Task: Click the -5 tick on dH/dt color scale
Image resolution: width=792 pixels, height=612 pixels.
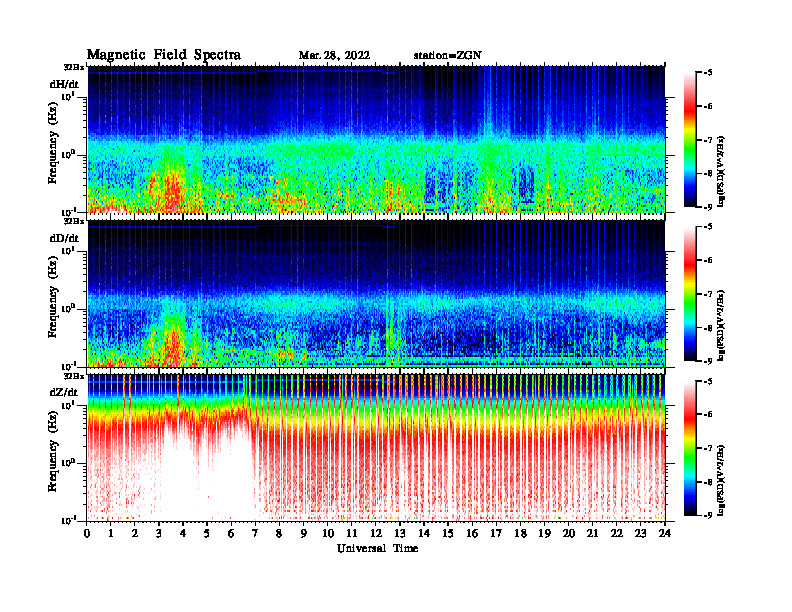Action: [x=708, y=73]
